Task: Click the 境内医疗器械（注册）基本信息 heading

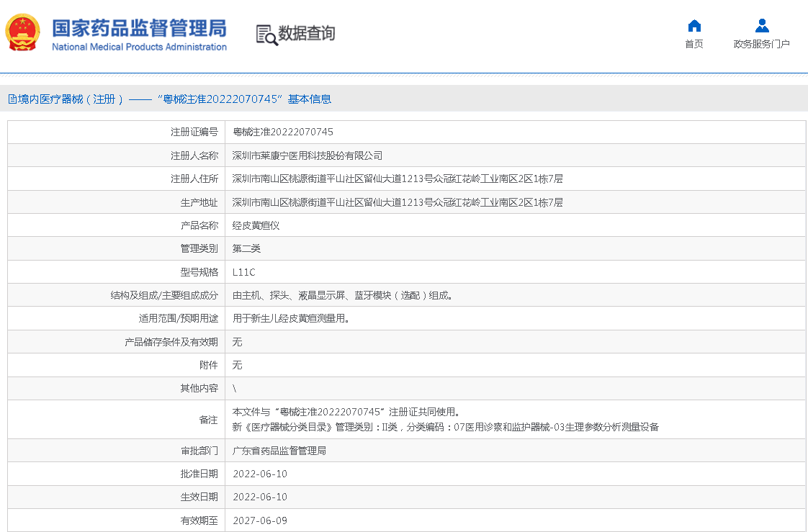Action: click(x=170, y=99)
